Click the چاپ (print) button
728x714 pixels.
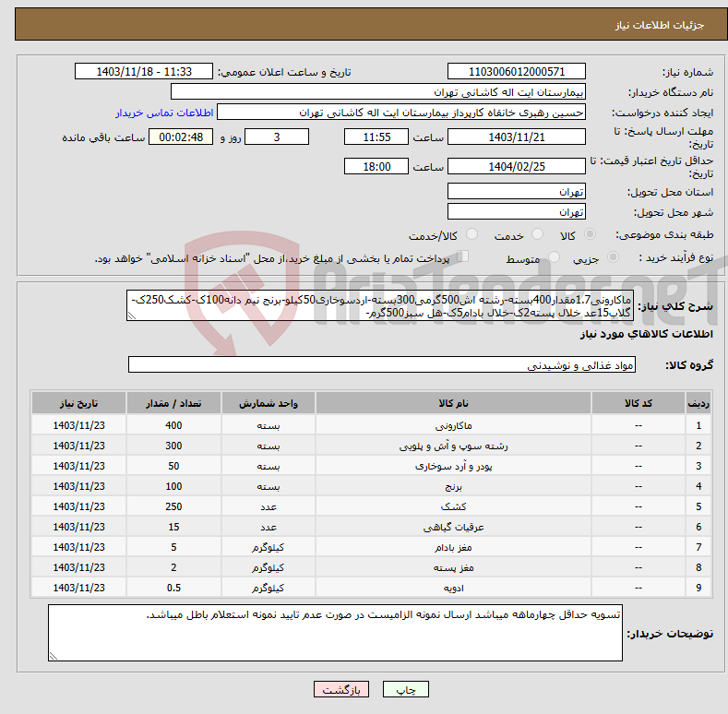click(405, 690)
